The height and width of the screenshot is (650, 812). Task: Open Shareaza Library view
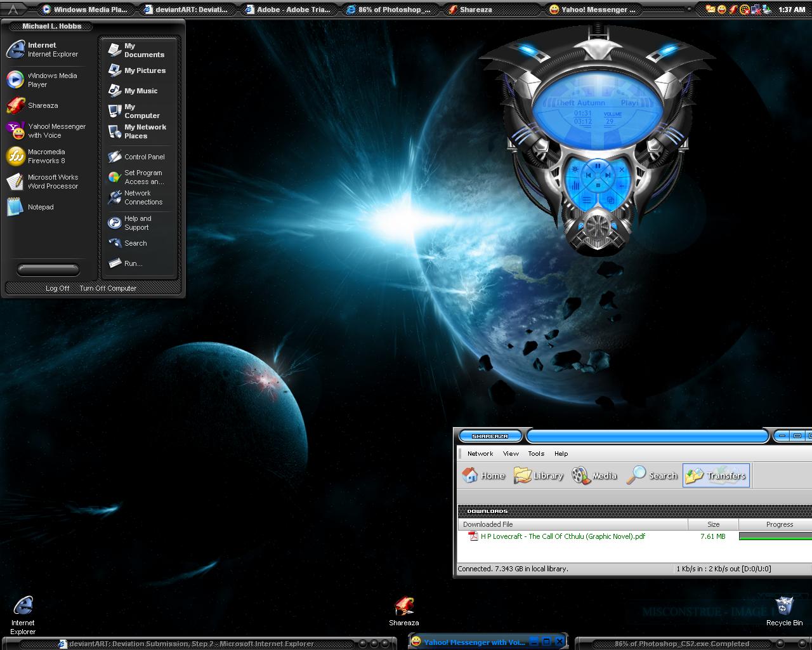(x=539, y=475)
